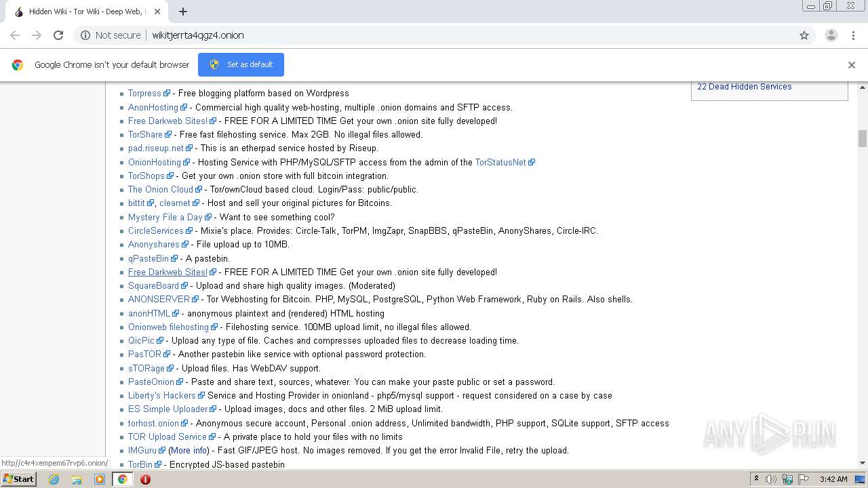Open the sTORage link
This screenshot has height=488, width=868.
(146, 368)
